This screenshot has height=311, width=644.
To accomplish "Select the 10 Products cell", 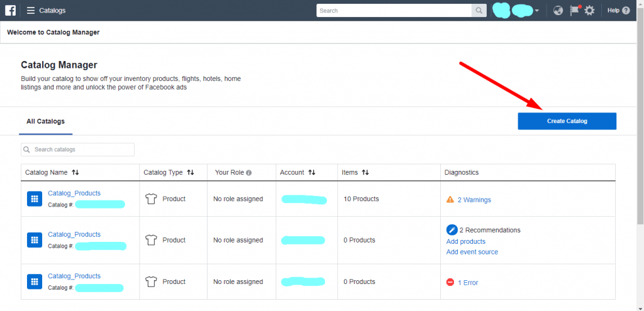I will (x=389, y=199).
